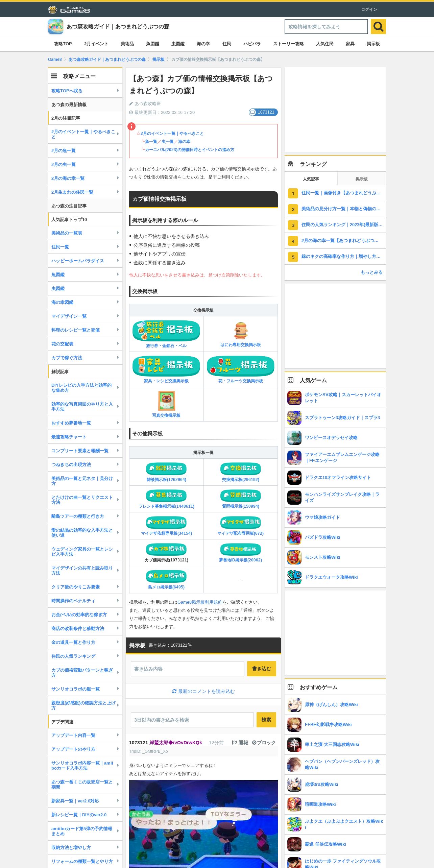
Task: Click the ポケモンSV攻略 game icon
Action: click(x=294, y=398)
